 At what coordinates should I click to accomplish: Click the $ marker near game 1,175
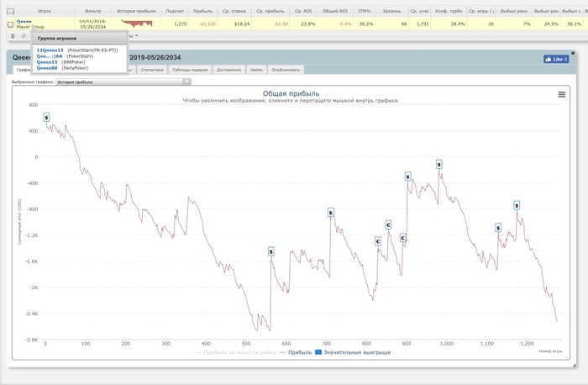pos(517,205)
